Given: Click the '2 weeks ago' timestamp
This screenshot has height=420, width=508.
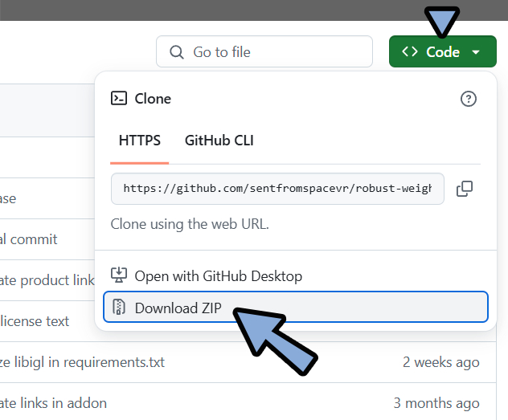Looking at the screenshot, I should coord(441,362).
